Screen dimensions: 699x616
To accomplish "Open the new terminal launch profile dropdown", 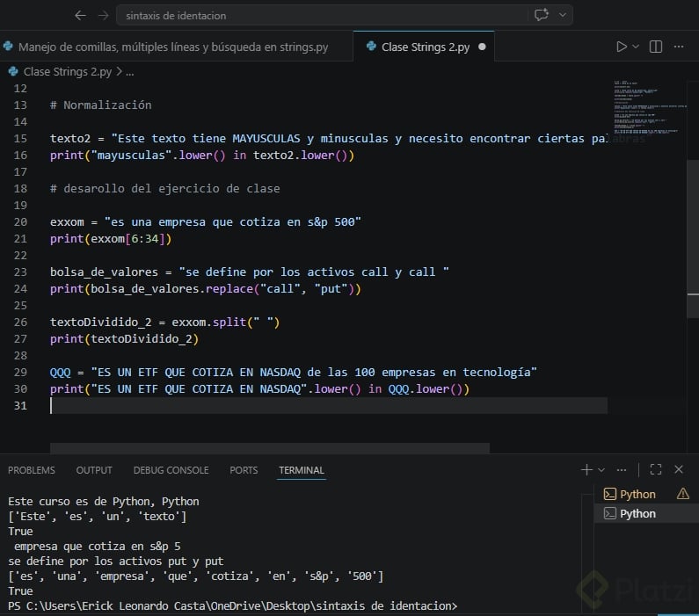I will (x=601, y=470).
